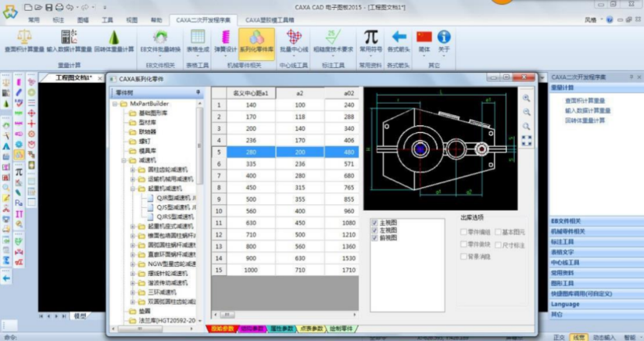Select the 绘制零件 bottom tab
This screenshot has height=341, width=644.
coord(341,329)
